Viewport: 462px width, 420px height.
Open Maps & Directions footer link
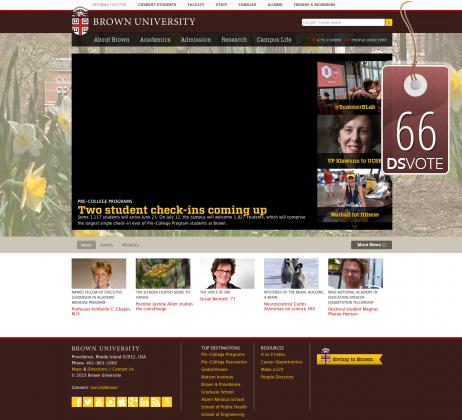pyautogui.click(x=89, y=369)
